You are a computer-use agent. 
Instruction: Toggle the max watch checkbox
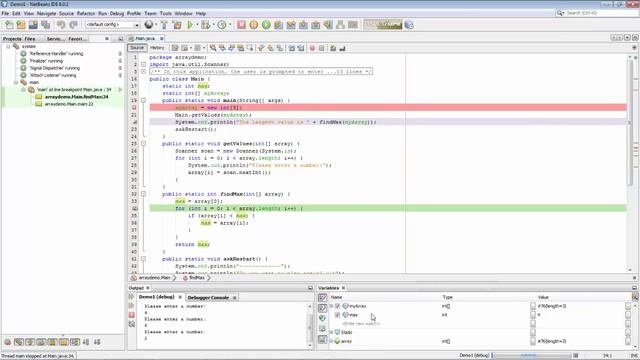(x=338, y=315)
